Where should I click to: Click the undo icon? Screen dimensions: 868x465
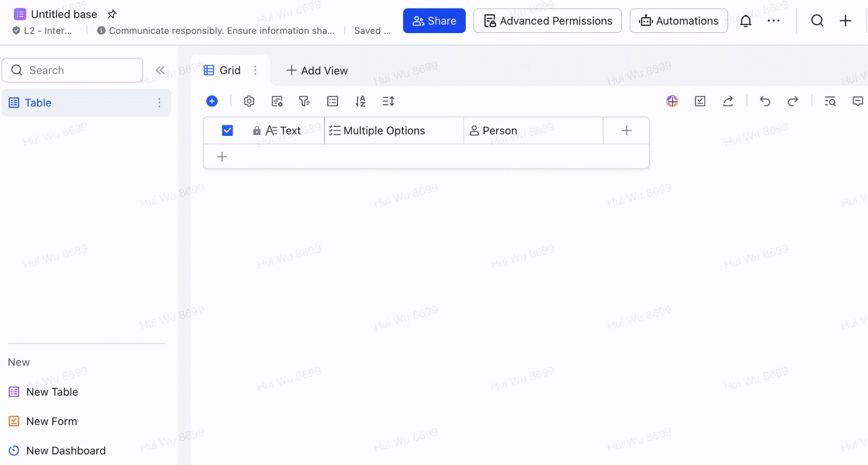(x=765, y=101)
